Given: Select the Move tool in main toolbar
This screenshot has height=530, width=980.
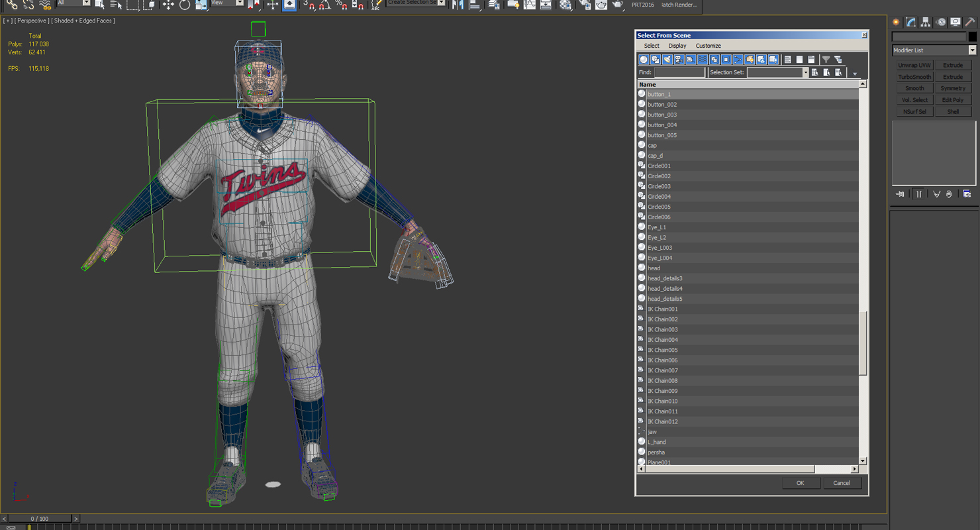Looking at the screenshot, I should pyautogui.click(x=168, y=5).
